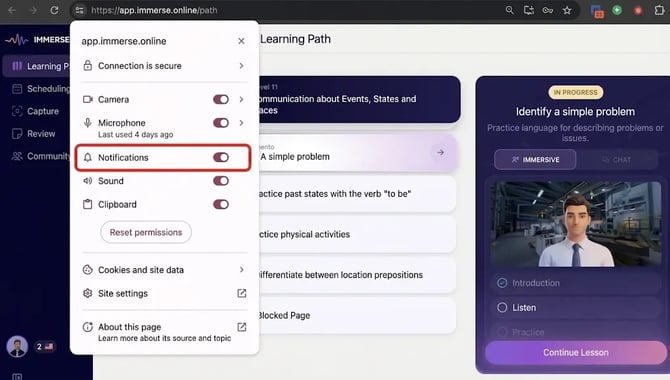Open the extensions puzzle icon
670x380 pixels.
tap(659, 10)
